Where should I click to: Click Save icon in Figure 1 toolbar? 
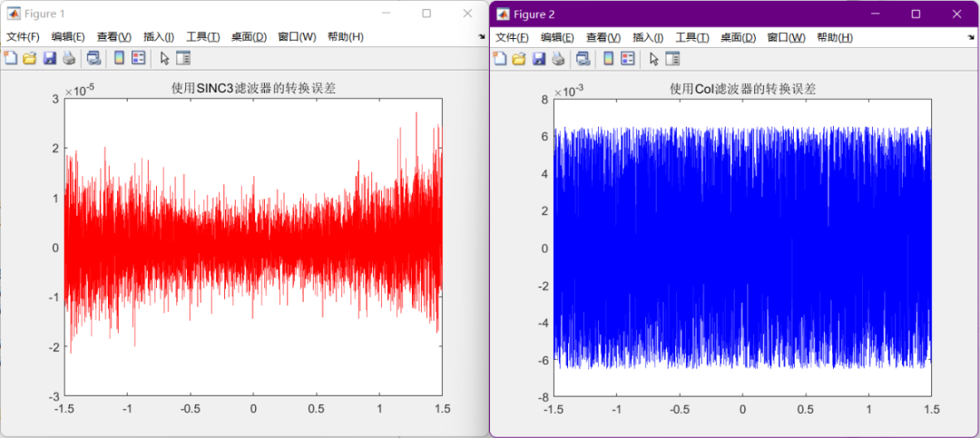pos(49,59)
